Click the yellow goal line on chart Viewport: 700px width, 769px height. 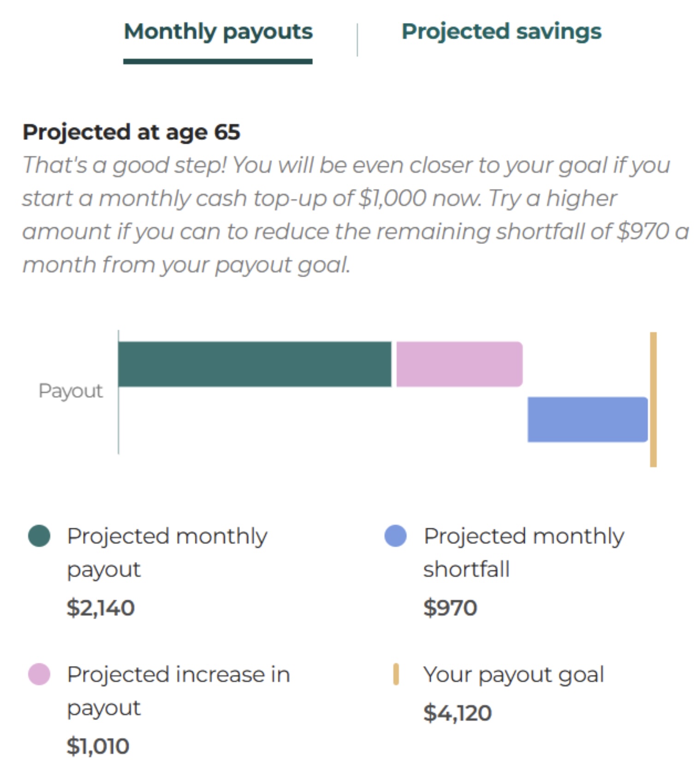[x=653, y=399]
